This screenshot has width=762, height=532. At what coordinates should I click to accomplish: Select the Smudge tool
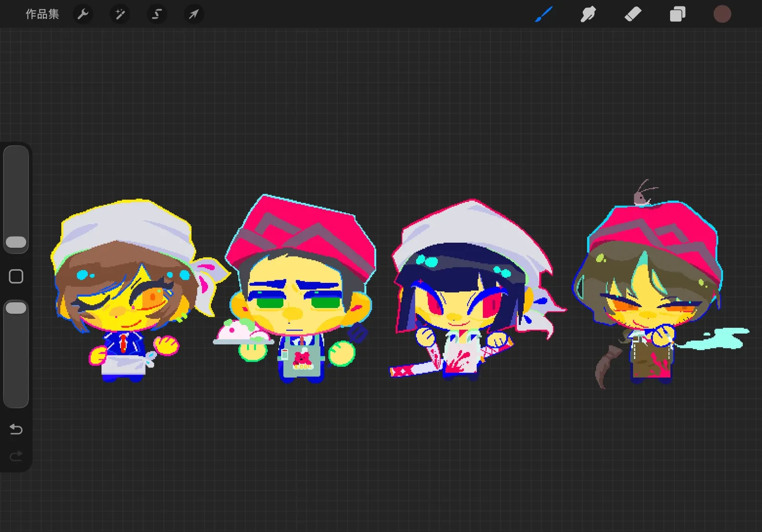[x=588, y=14]
